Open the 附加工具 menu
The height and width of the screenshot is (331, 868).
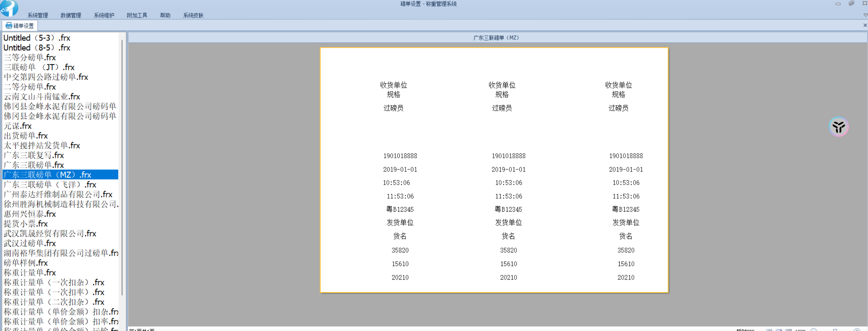click(x=137, y=15)
